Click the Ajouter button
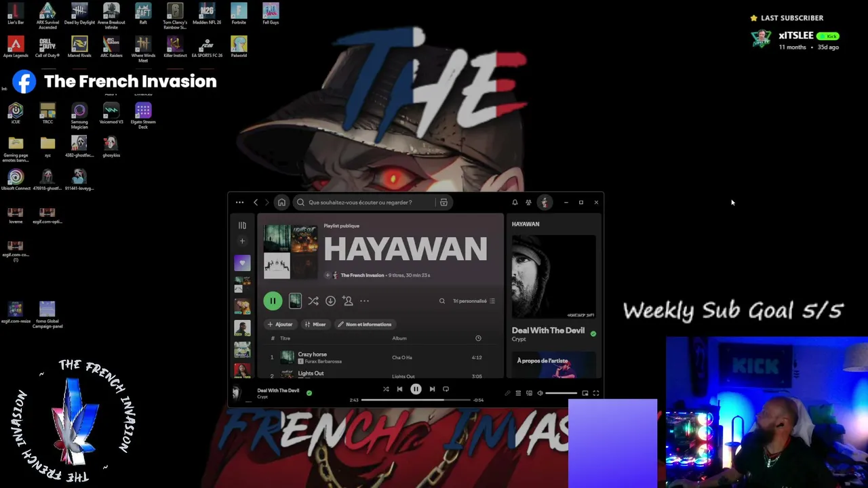The image size is (868, 488). 279,325
